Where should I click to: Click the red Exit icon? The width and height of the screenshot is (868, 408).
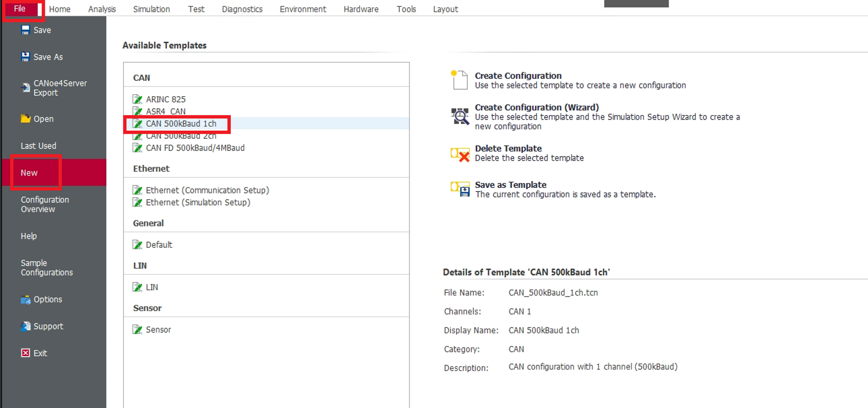click(26, 353)
